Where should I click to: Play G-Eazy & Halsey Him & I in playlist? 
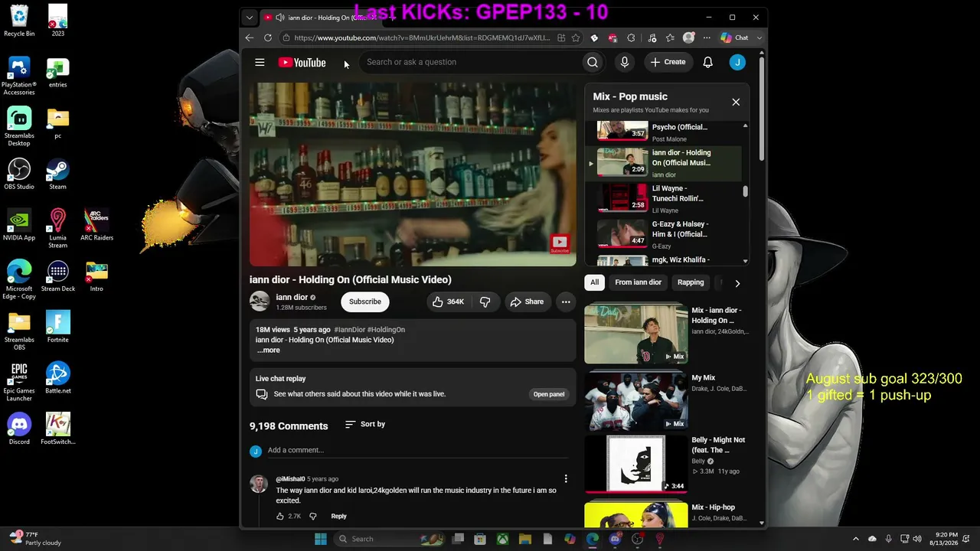[665, 234]
